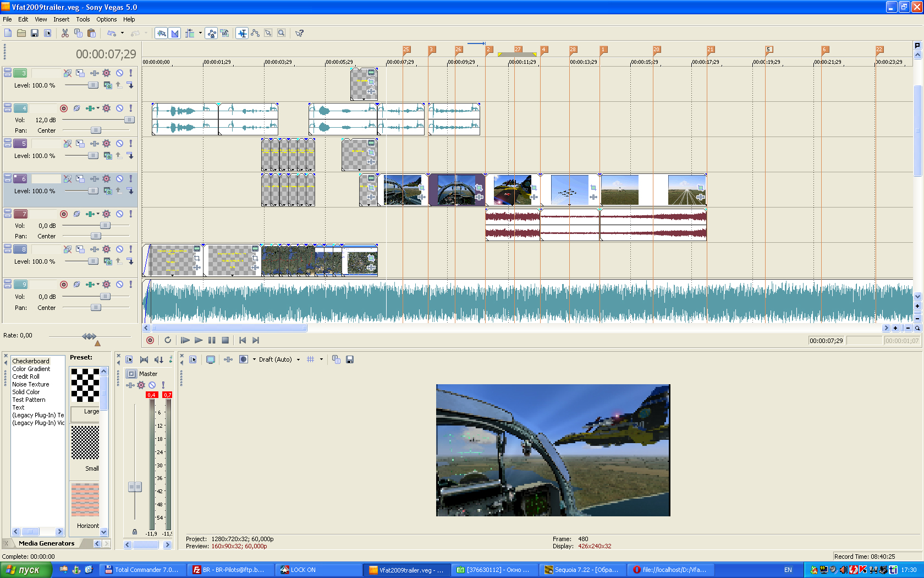Click timeline marker 28 on the ruler
The image size is (924, 578).
coord(573,50)
